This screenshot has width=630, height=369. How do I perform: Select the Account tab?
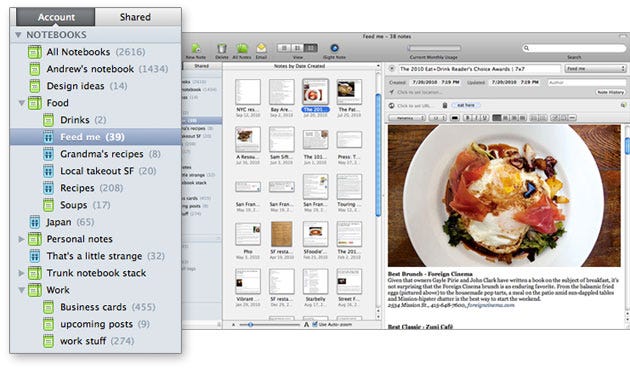(56, 17)
